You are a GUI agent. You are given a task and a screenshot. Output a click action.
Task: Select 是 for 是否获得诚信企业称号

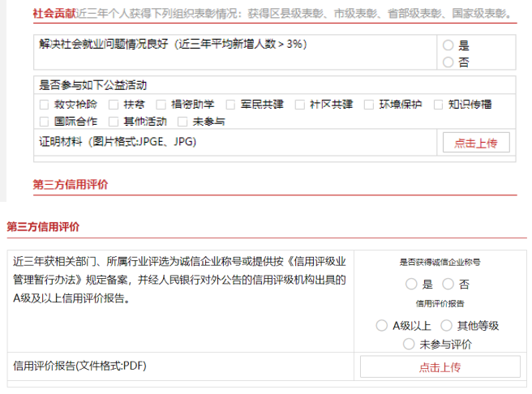(x=410, y=285)
